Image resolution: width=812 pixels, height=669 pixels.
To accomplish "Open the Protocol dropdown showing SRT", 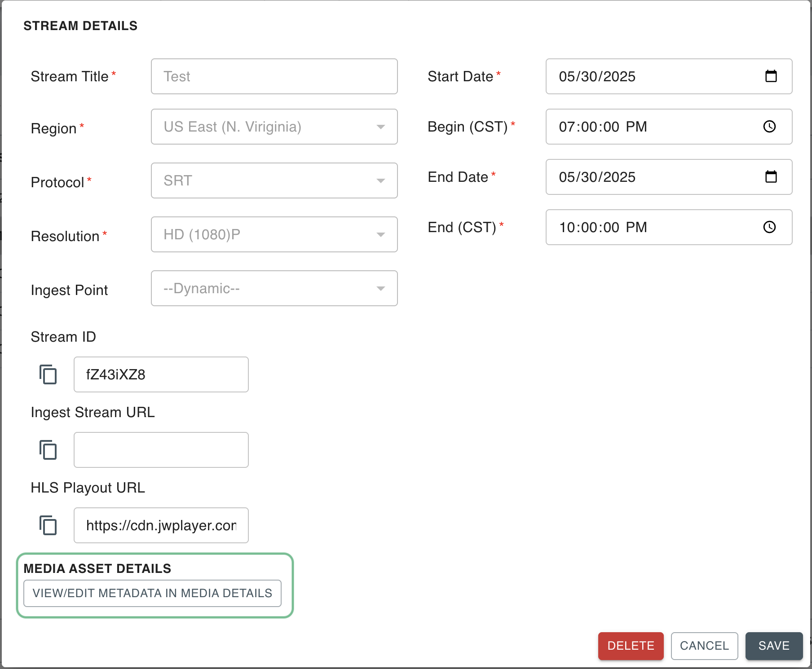I will pos(380,181).
